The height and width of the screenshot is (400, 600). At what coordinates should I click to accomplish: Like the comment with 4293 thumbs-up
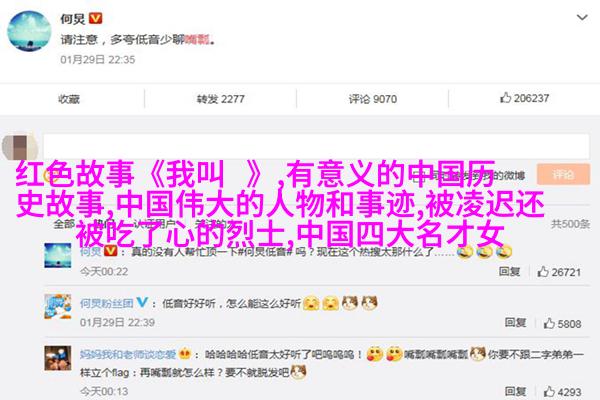(x=562, y=392)
